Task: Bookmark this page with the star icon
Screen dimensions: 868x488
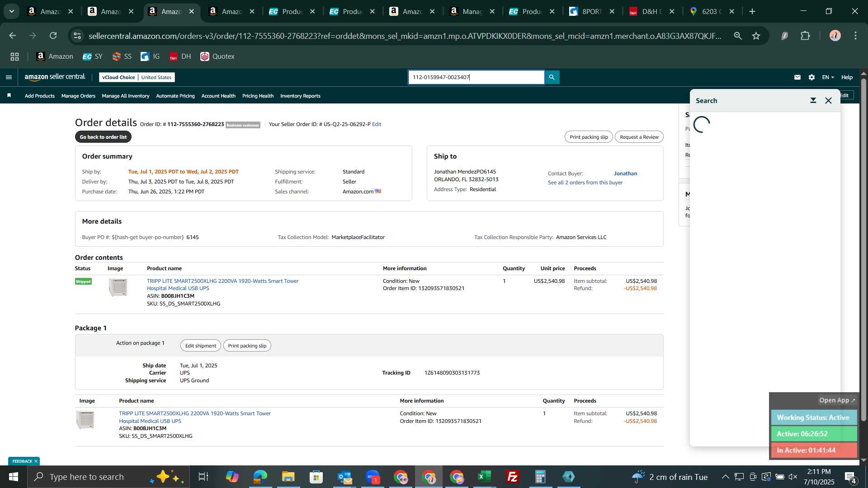Action: click(x=756, y=36)
